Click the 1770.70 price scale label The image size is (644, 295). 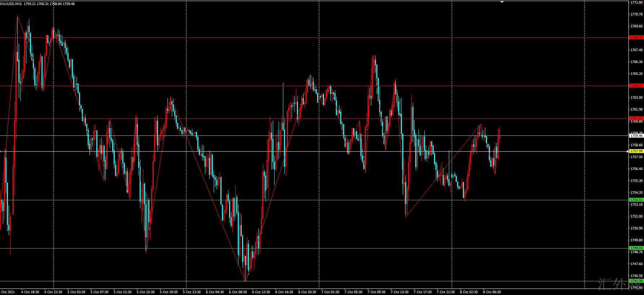pos(636,14)
